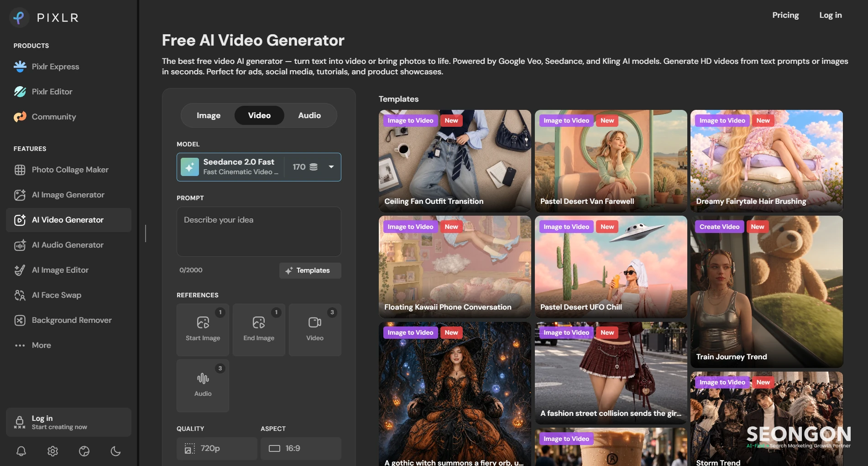
Task: Switch to the Image tab
Action: (x=209, y=115)
